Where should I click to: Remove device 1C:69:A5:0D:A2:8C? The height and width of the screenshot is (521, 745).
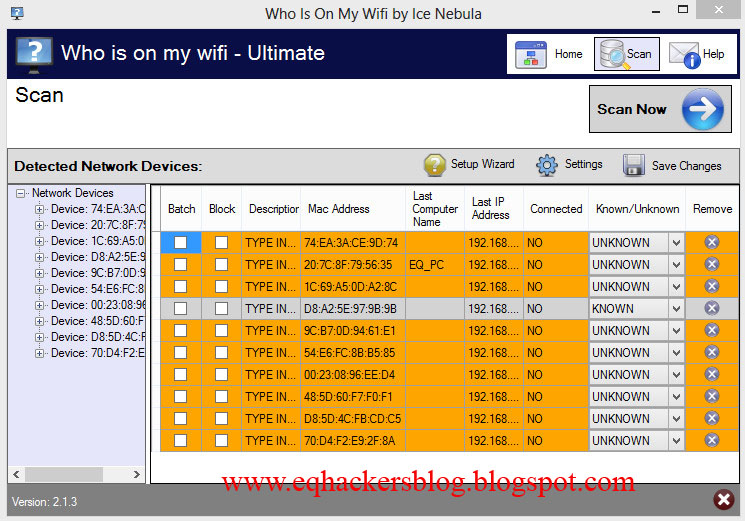(x=712, y=286)
